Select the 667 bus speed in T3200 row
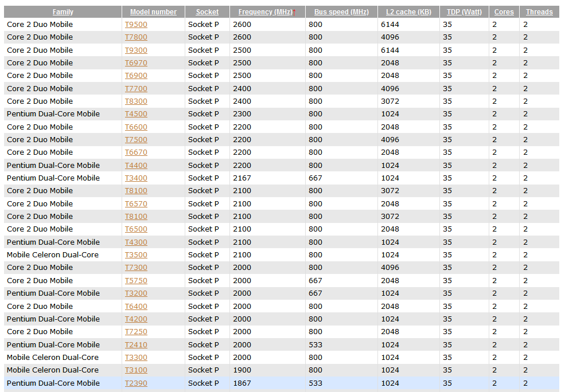The image size is (561, 392). (315, 293)
